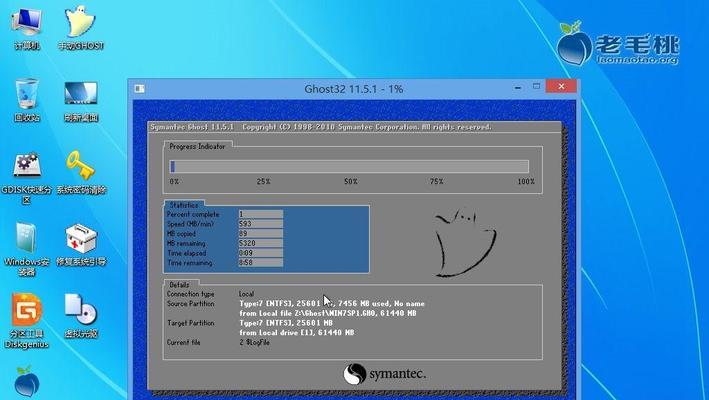This screenshot has width=709, height=400.
Task: Close the Ghost32 window with red X
Action: point(561,86)
